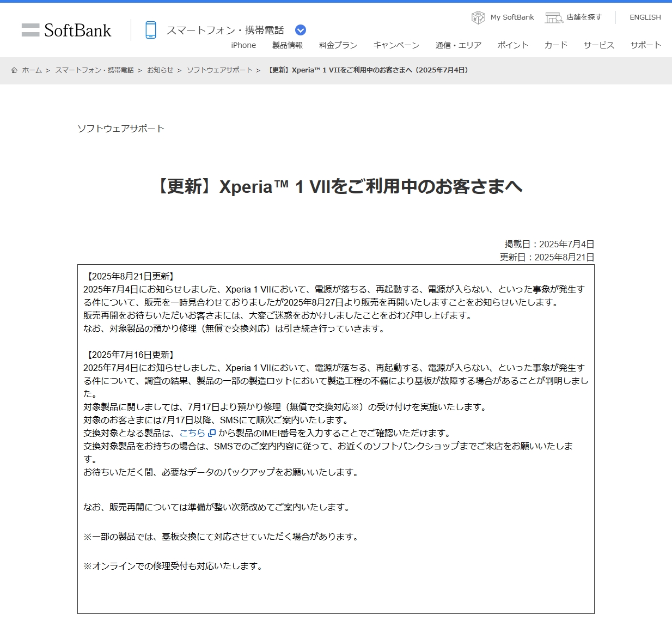This screenshot has width=672, height=621.
Task: Open the iPhone menu
Action: pyautogui.click(x=243, y=45)
